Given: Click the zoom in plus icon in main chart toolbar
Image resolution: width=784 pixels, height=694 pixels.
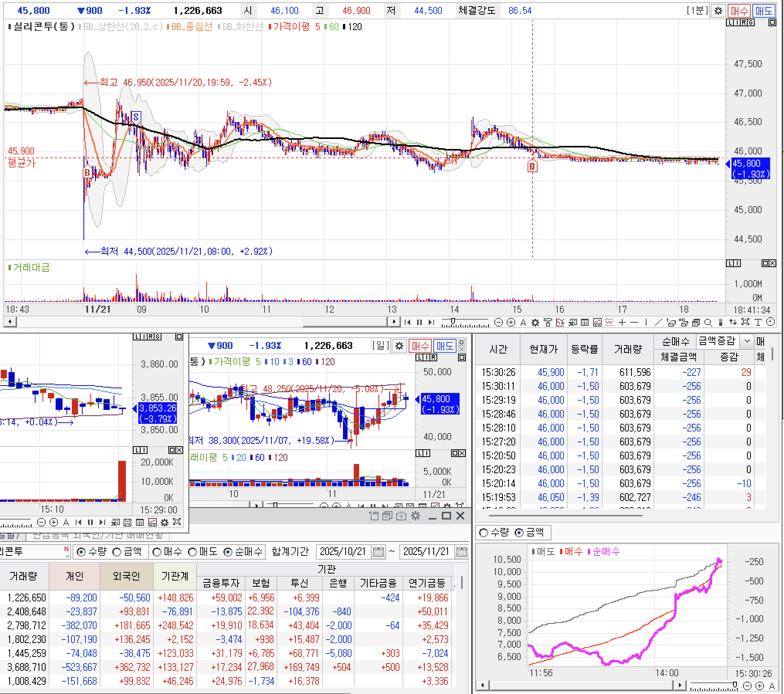Looking at the screenshot, I should pos(511,322).
